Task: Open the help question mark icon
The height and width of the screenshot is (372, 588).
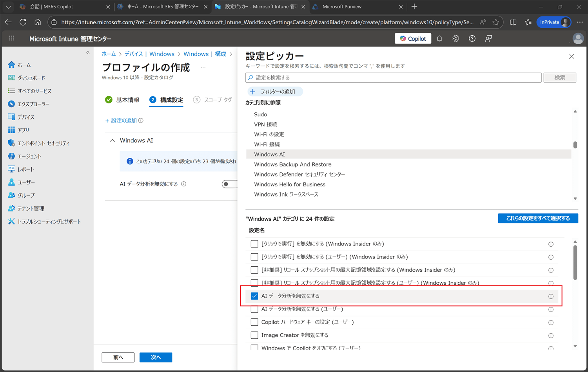Action: pyautogui.click(x=472, y=38)
